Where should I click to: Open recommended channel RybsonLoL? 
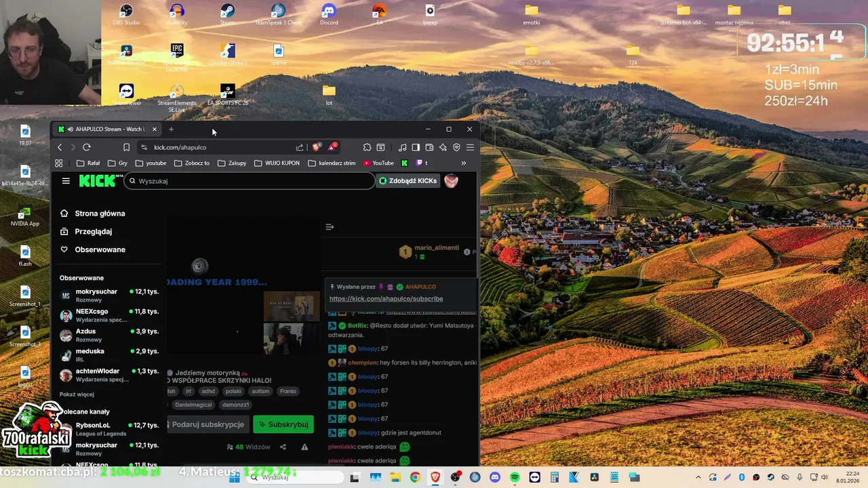pos(110,429)
